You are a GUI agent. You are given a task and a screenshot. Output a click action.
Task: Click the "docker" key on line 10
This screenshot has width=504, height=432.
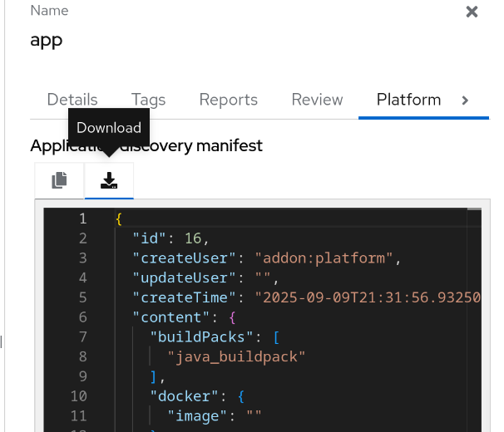coord(181,396)
